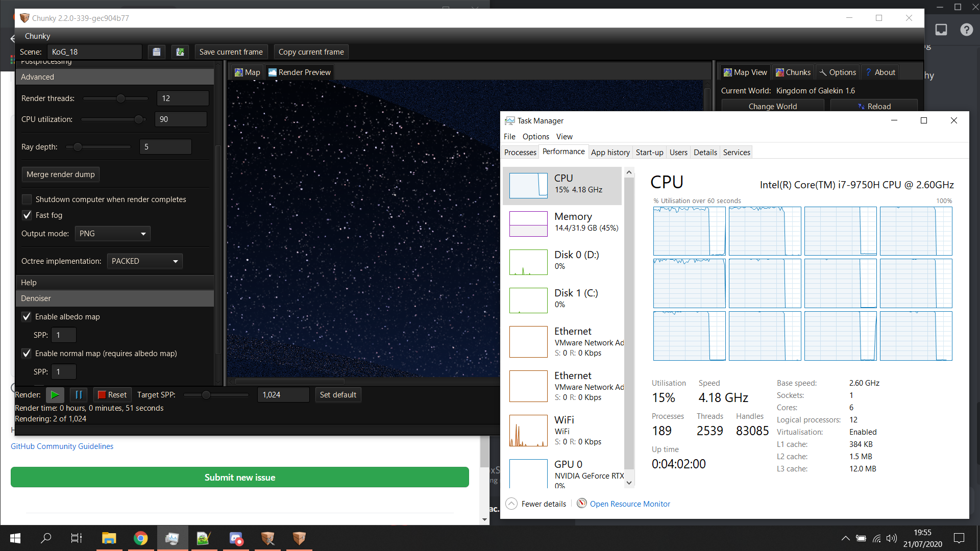This screenshot has width=980, height=551.
Task: Open the Output mode dropdown showing PNG
Action: click(x=112, y=233)
